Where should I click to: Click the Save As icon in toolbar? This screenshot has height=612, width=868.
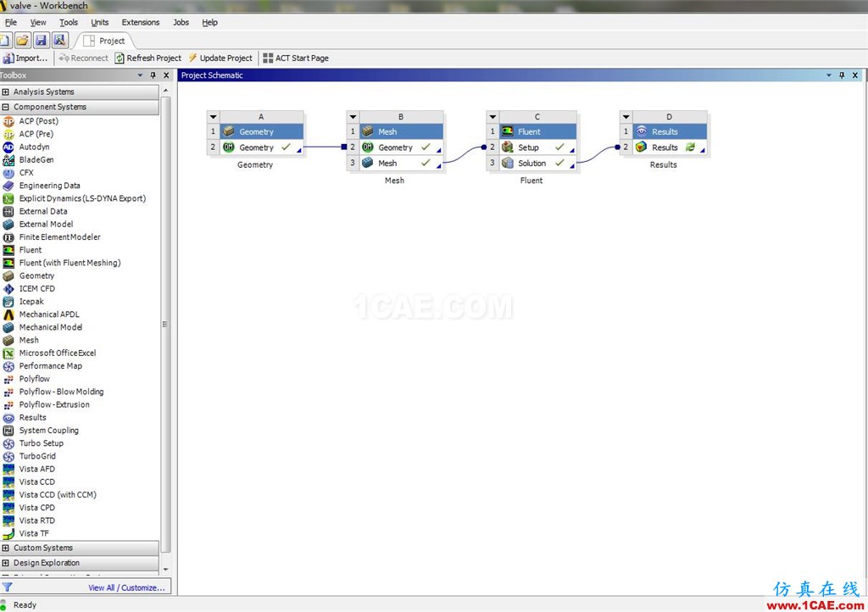click(x=59, y=41)
